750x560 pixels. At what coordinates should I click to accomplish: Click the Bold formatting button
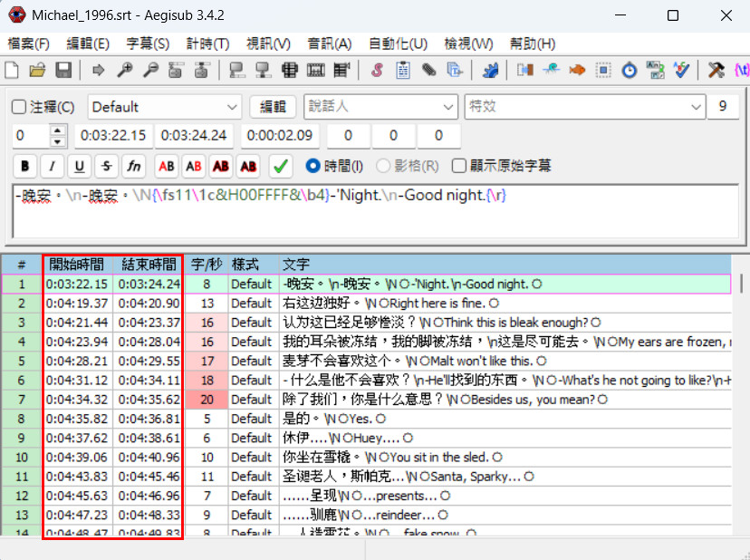[x=24, y=166]
